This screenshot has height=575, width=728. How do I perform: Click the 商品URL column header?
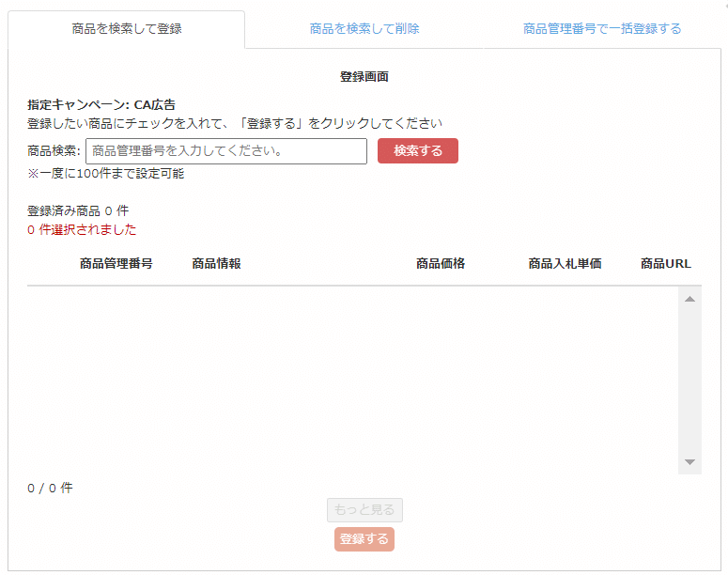(666, 264)
